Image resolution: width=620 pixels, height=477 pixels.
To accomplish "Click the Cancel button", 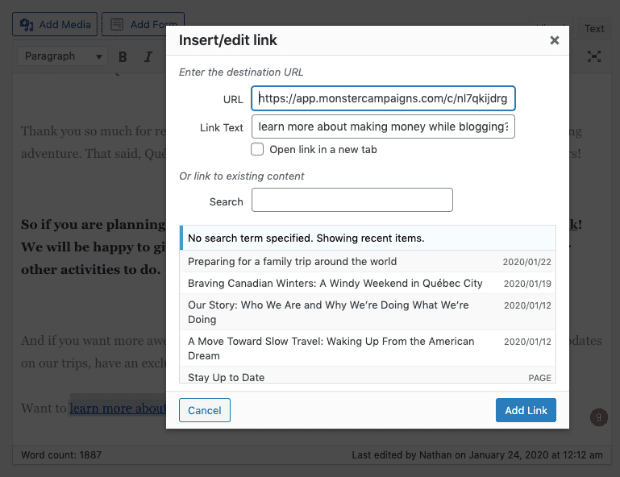I will [204, 410].
